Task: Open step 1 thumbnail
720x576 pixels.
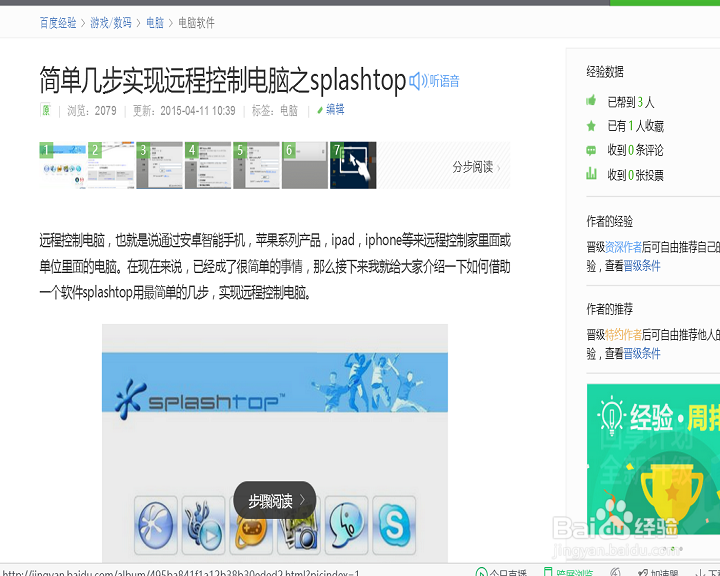Action: coord(62,165)
